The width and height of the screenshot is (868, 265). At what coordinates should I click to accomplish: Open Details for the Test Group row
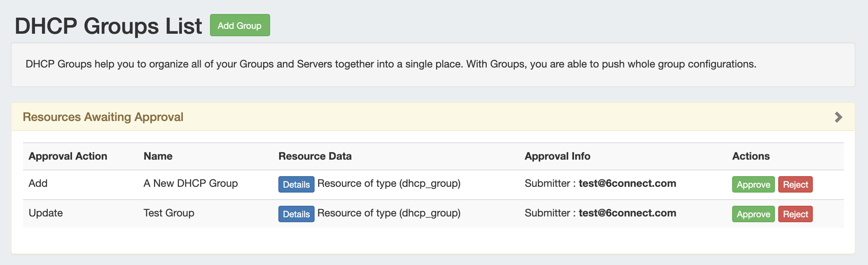296,214
